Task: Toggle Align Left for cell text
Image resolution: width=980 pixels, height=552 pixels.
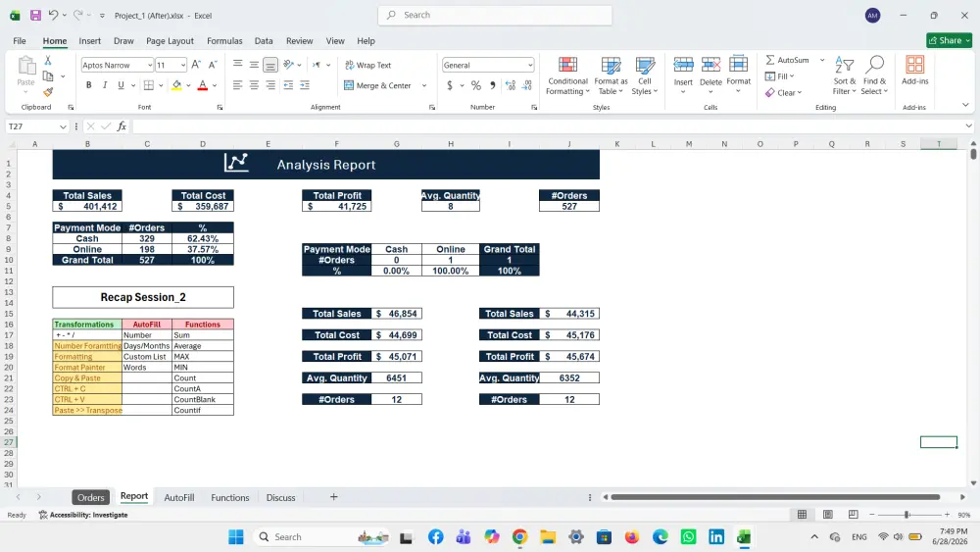Action: (237, 85)
